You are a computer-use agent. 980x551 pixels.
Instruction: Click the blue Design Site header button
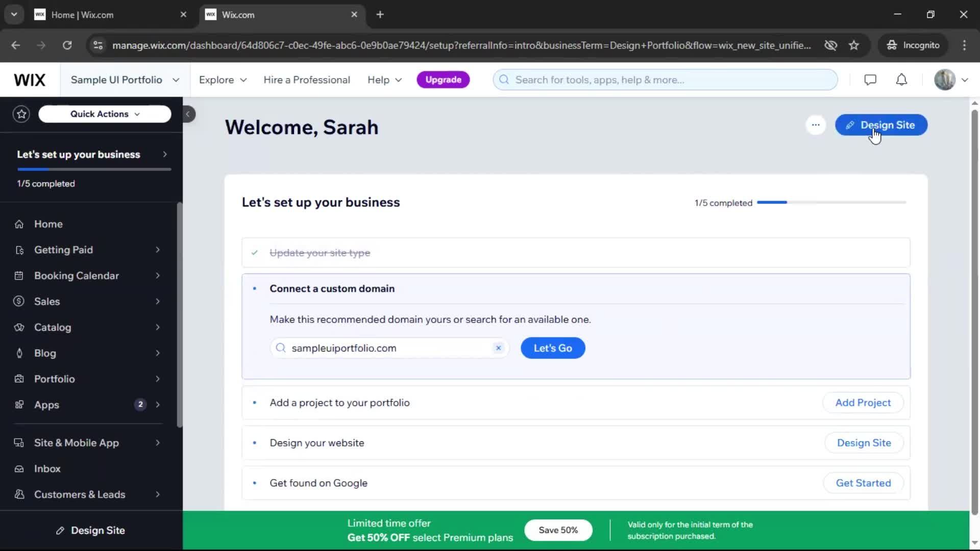[x=881, y=125]
